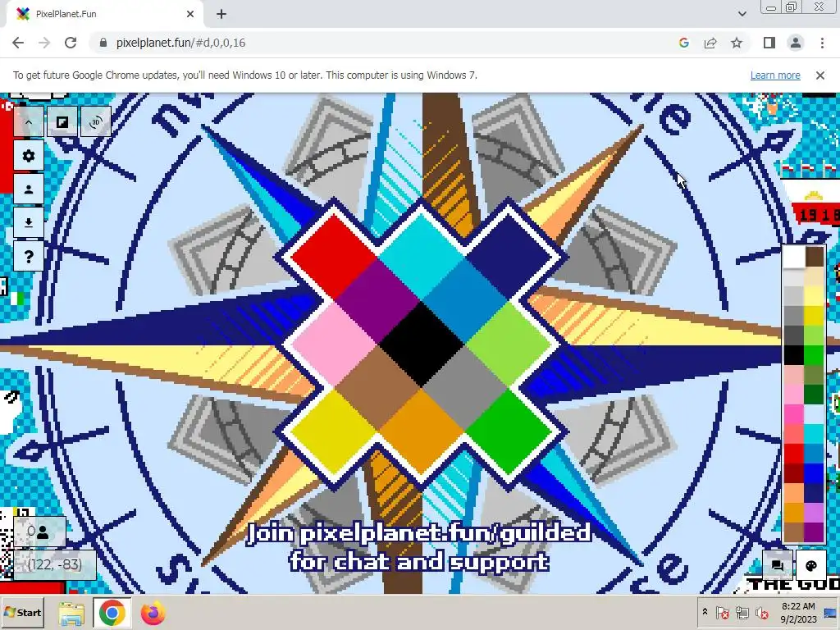Open PixelPlanet settings gear
This screenshot has height=630, width=840.
click(29, 156)
